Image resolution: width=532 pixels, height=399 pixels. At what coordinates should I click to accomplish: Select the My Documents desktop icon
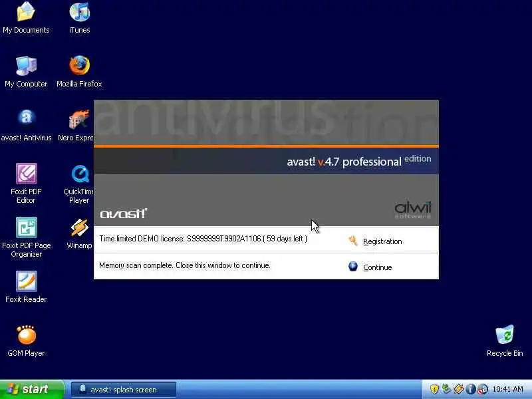point(26,18)
